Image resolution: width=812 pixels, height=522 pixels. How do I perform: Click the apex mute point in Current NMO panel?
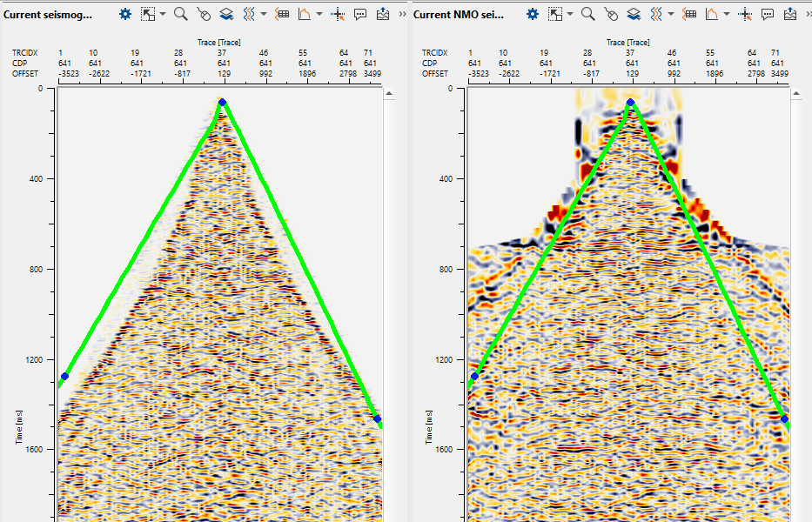tap(630, 103)
